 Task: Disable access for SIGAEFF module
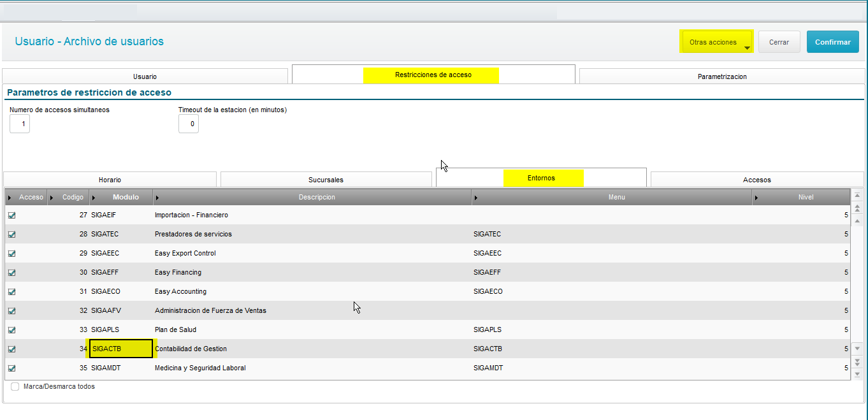tap(11, 273)
